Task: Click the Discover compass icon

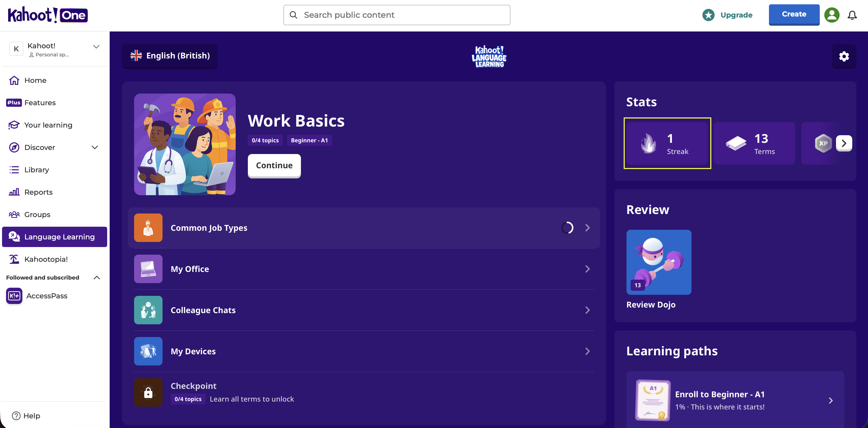Action: click(x=14, y=147)
